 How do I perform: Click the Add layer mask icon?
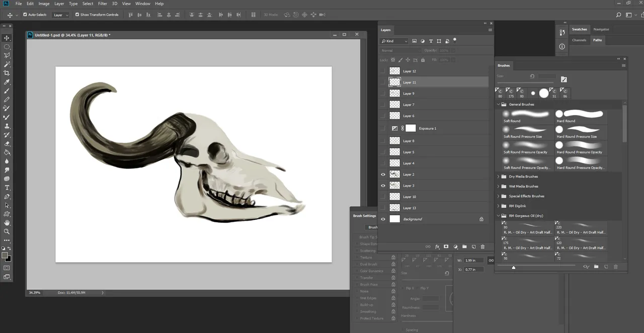[446, 246]
